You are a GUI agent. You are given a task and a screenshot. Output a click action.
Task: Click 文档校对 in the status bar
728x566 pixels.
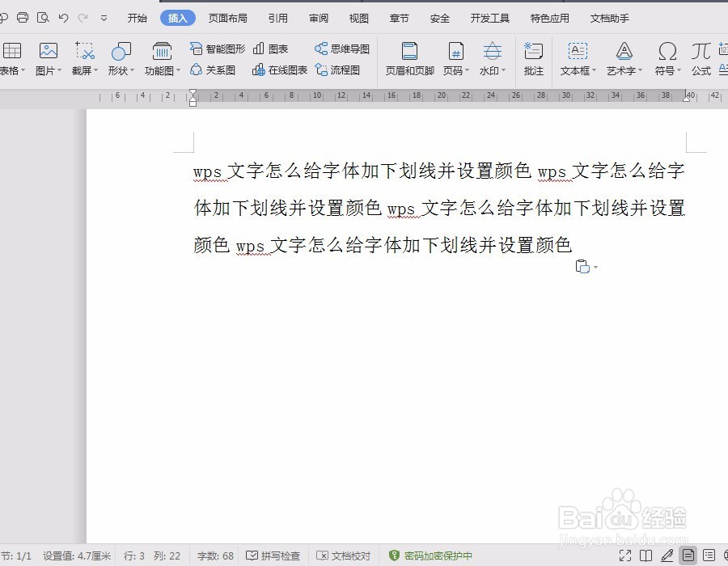(x=344, y=555)
